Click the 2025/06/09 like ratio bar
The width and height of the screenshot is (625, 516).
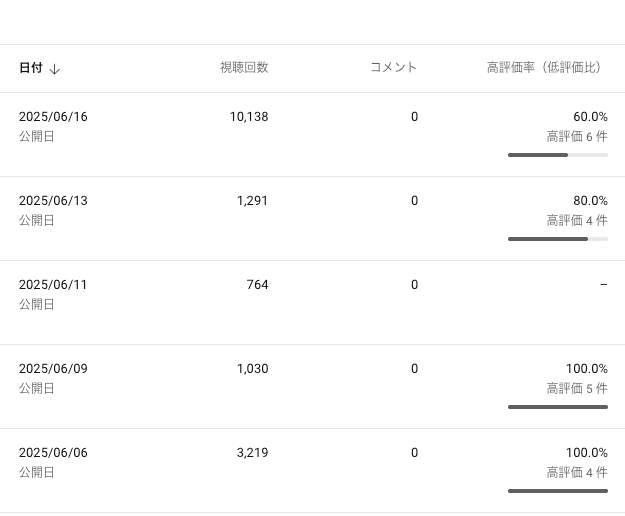tap(557, 407)
